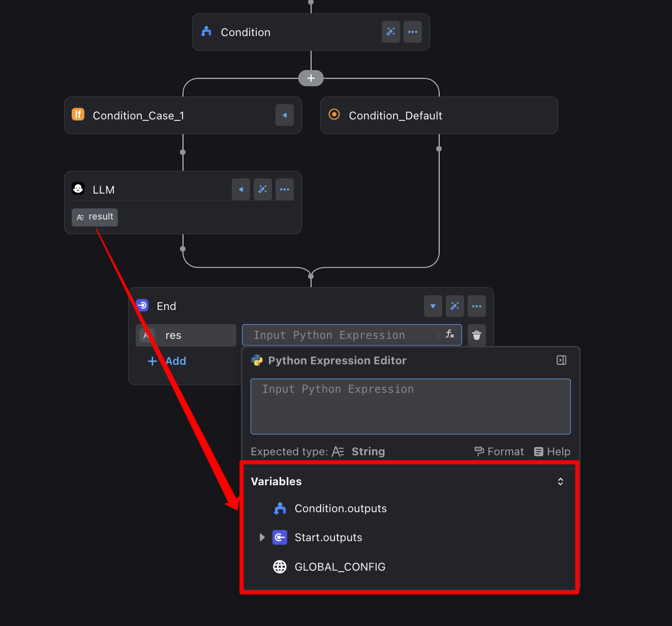Collapse the LLM node using its arrow
This screenshot has width=672, height=626.
tap(240, 190)
